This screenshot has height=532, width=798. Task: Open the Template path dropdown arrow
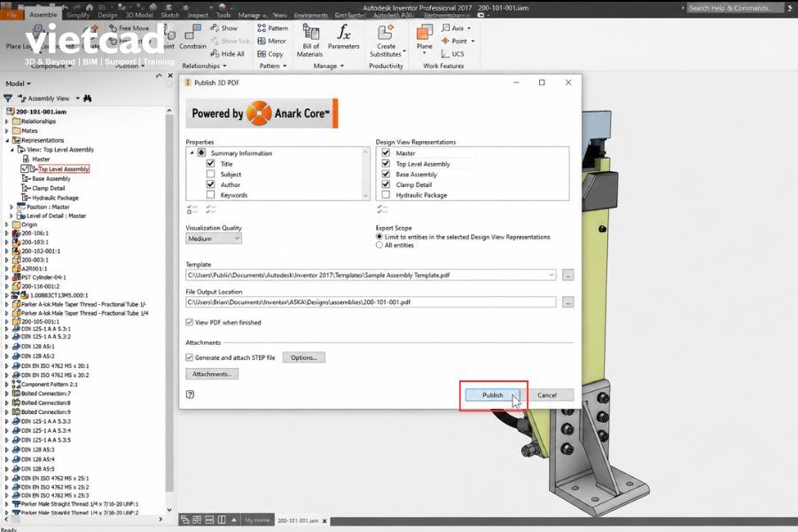(552, 275)
